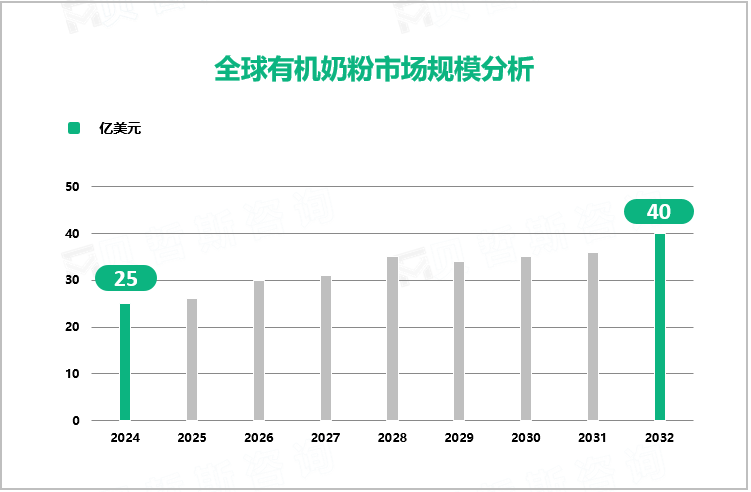Click the x-axis label 2032
The image size is (751, 492).
click(660, 438)
